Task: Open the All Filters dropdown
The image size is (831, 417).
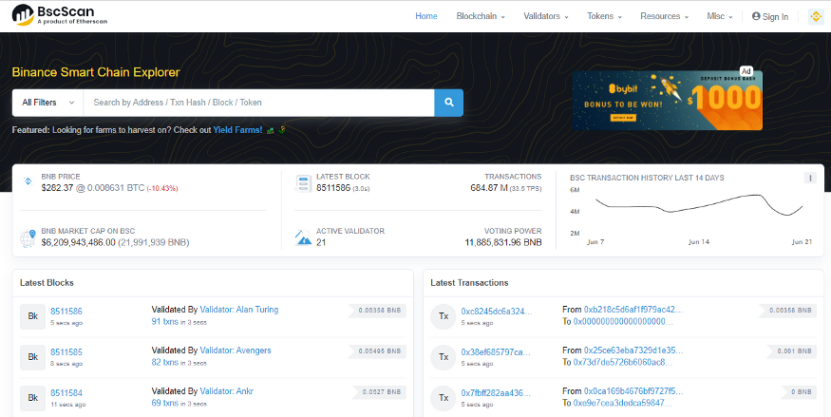Action: 48,102
